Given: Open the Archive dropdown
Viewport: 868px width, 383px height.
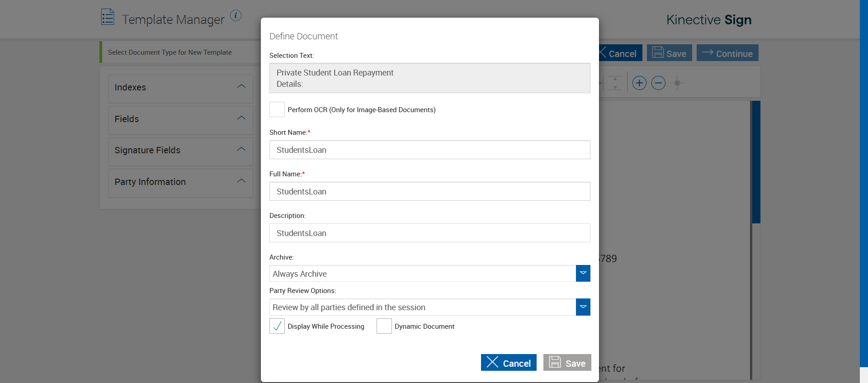Looking at the screenshot, I should click(x=583, y=274).
